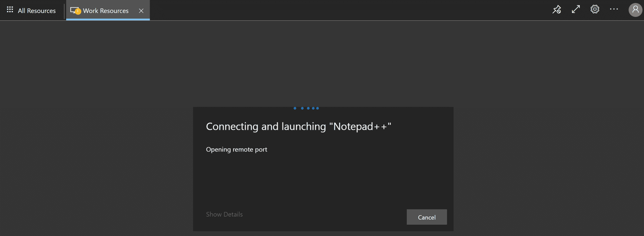Expand Show Details in the dialog
The image size is (644, 236).
(x=224, y=214)
